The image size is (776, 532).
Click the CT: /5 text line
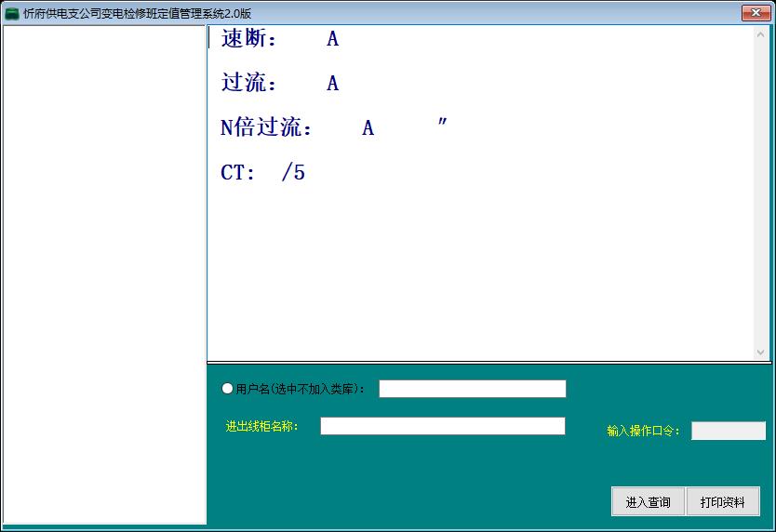coord(263,173)
